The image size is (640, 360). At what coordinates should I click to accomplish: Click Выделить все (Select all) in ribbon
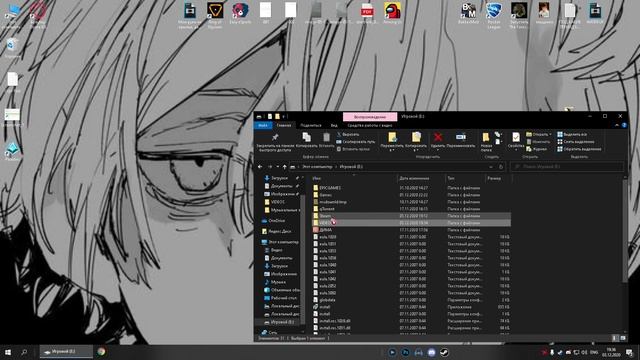click(x=572, y=134)
